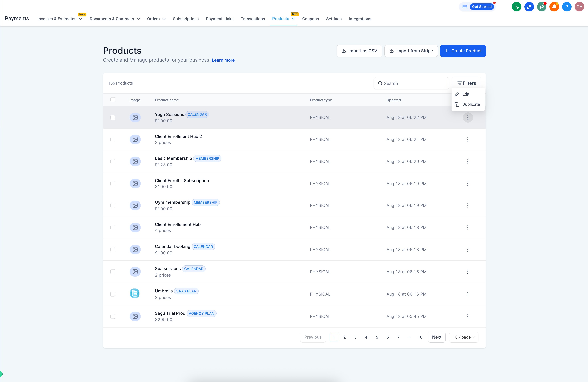This screenshot has width=588, height=382.
Task: Select the Basic Membership row checkbox
Action: click(x=113, y=161)
